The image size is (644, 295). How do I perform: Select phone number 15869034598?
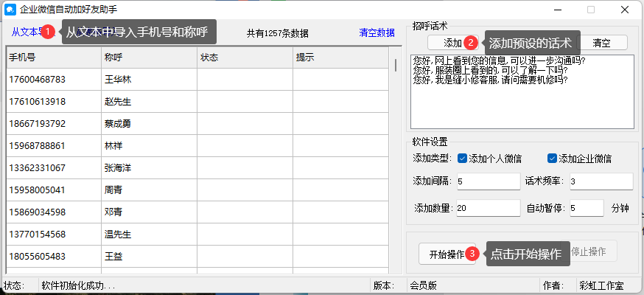point(37,212)
